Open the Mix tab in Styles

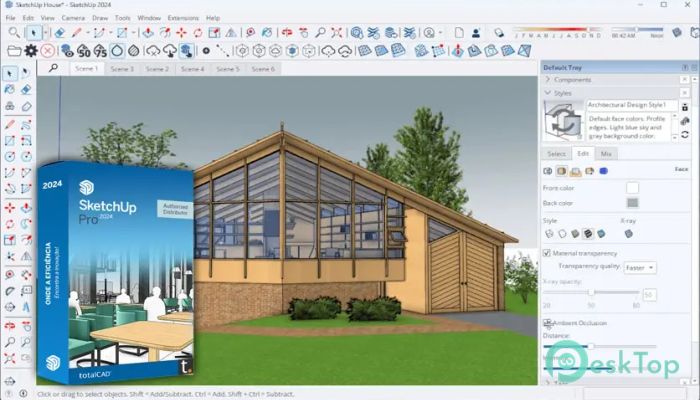(x=606, y=154)
